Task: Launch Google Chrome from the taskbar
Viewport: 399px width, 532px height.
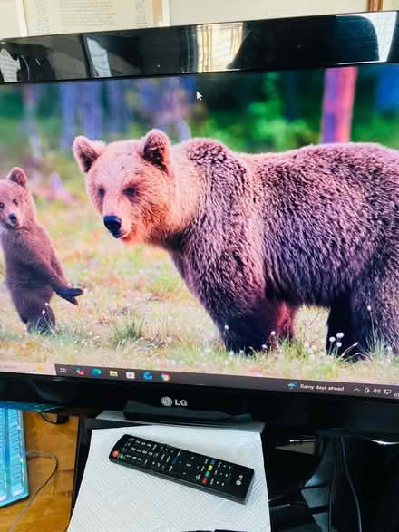Action: tap(165, 377)
